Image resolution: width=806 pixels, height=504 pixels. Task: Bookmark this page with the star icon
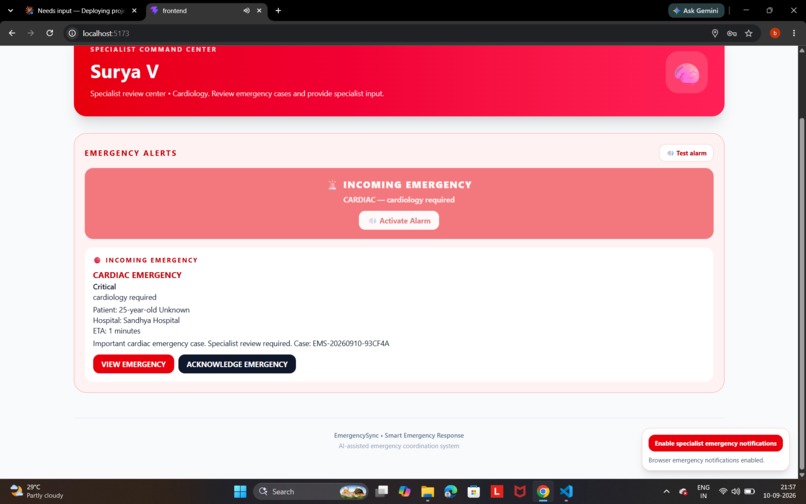click(748, 33)
